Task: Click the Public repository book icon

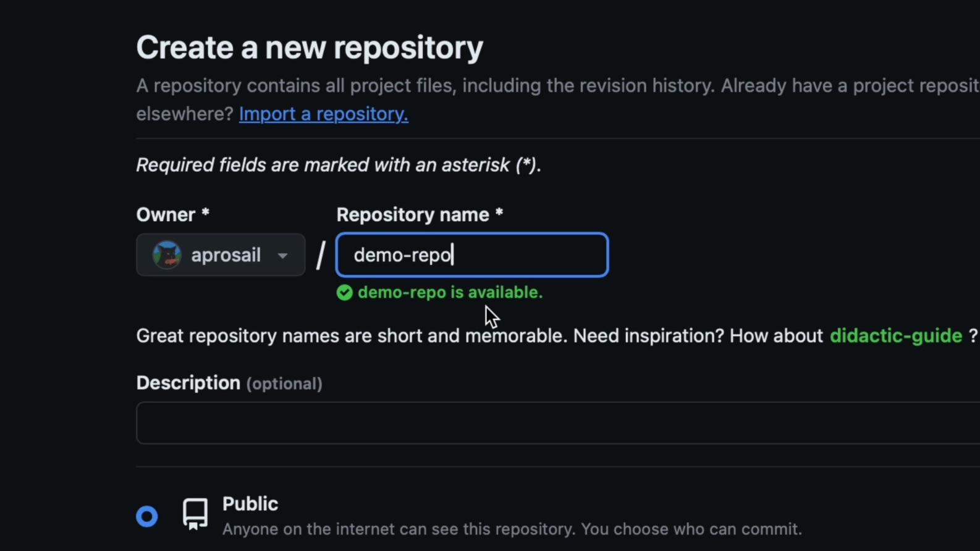Action: pyautogui.click(x=195, y=514)
